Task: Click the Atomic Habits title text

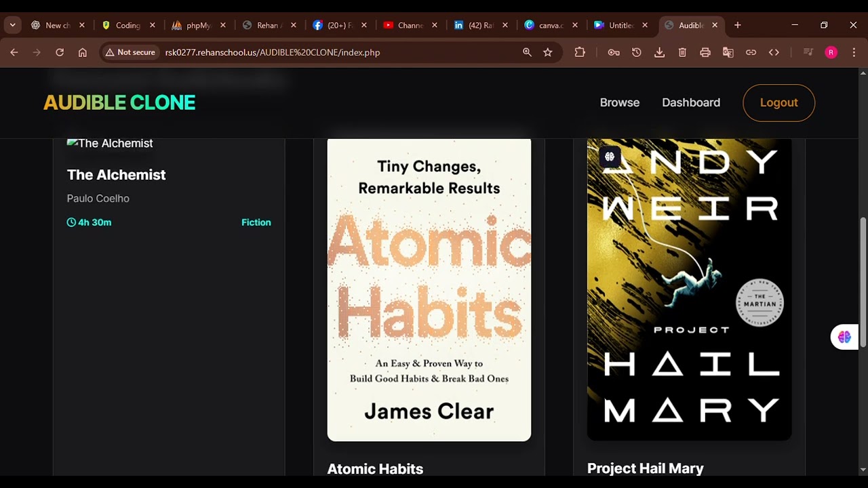Action: tap(375, 468)
